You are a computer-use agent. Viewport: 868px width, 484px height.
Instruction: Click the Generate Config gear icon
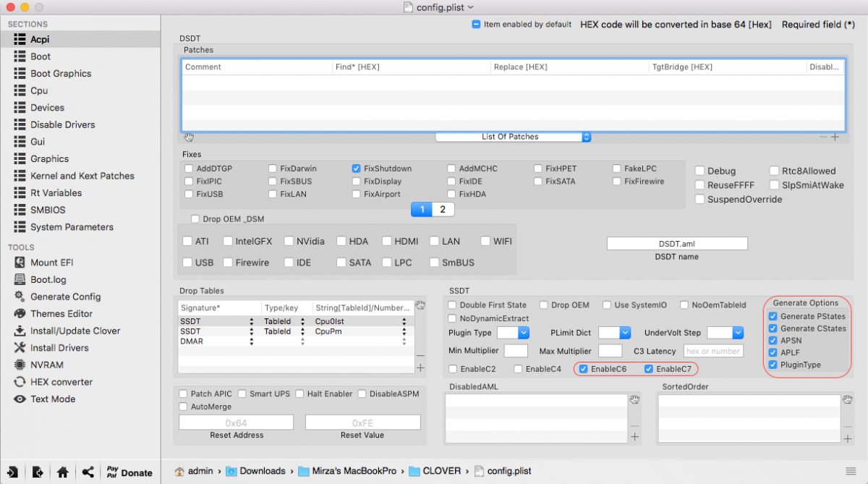[x=20, y=297]
